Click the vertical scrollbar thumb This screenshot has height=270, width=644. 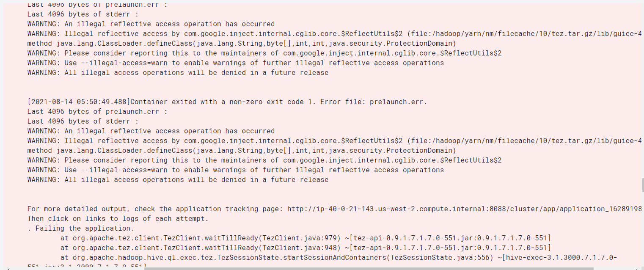pos(642,185)
